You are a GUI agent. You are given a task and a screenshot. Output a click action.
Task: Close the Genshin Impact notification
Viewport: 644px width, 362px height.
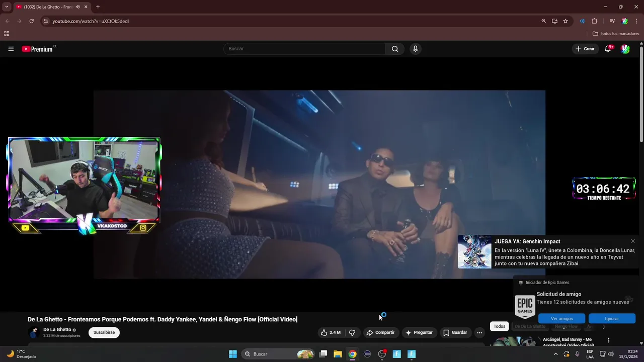633,241
